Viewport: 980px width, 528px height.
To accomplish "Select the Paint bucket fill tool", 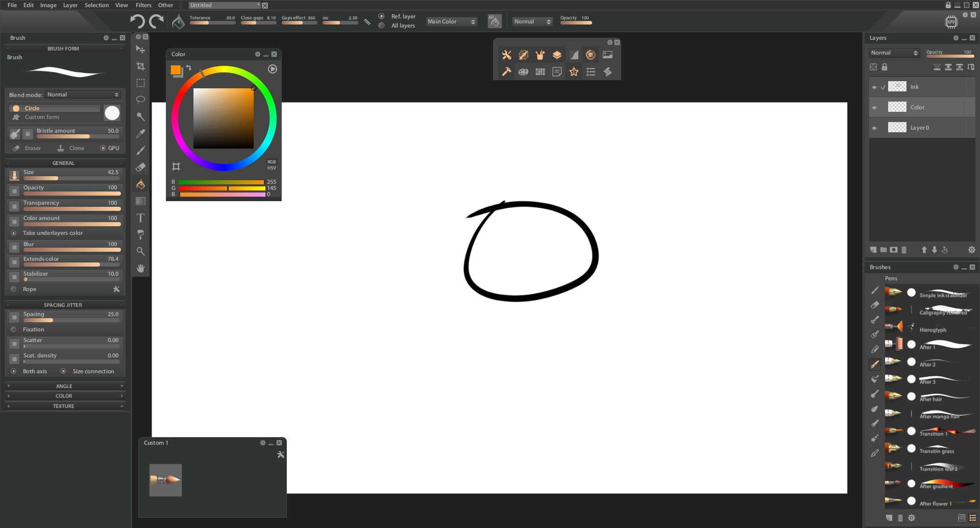I will (x=141, y=184).
